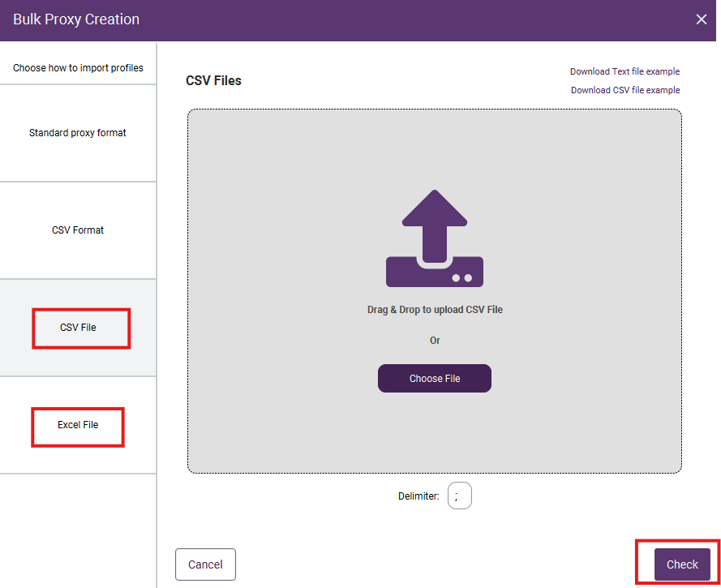Viewport: 721px width, 588px height.
Task: Click the 'CSV Files' section heading
Action: (x=213, y=81)
